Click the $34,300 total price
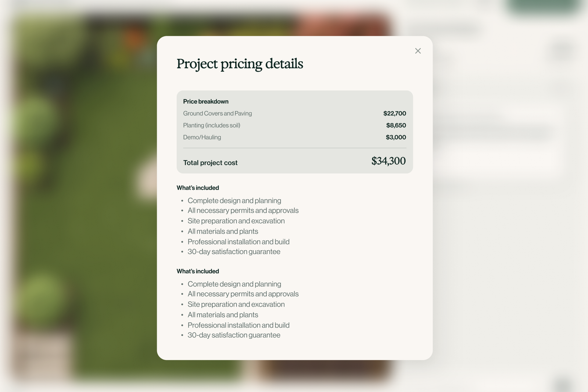This screenshot has height=392, width=588. (388, 161)
